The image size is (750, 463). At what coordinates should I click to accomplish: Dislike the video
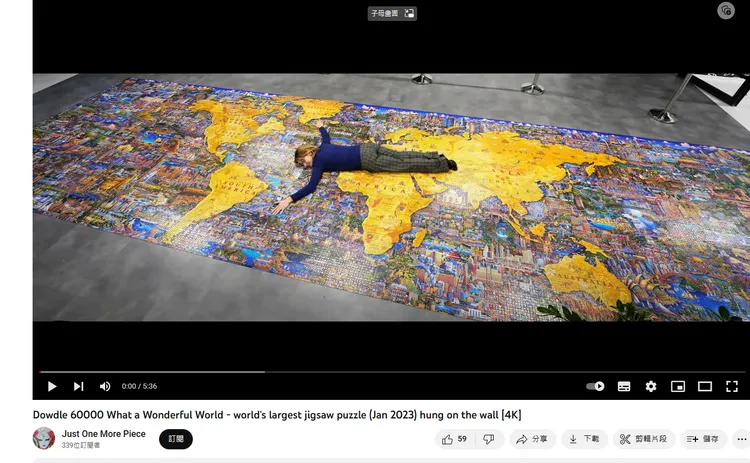pos(489,439)
